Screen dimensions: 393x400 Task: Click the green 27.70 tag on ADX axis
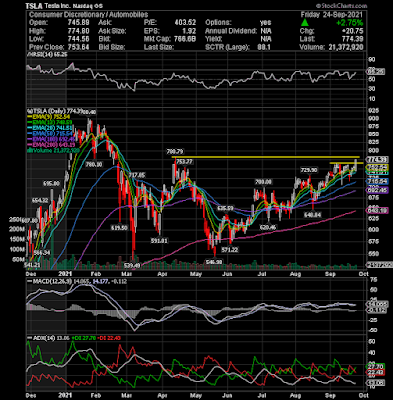coord(376,366)
